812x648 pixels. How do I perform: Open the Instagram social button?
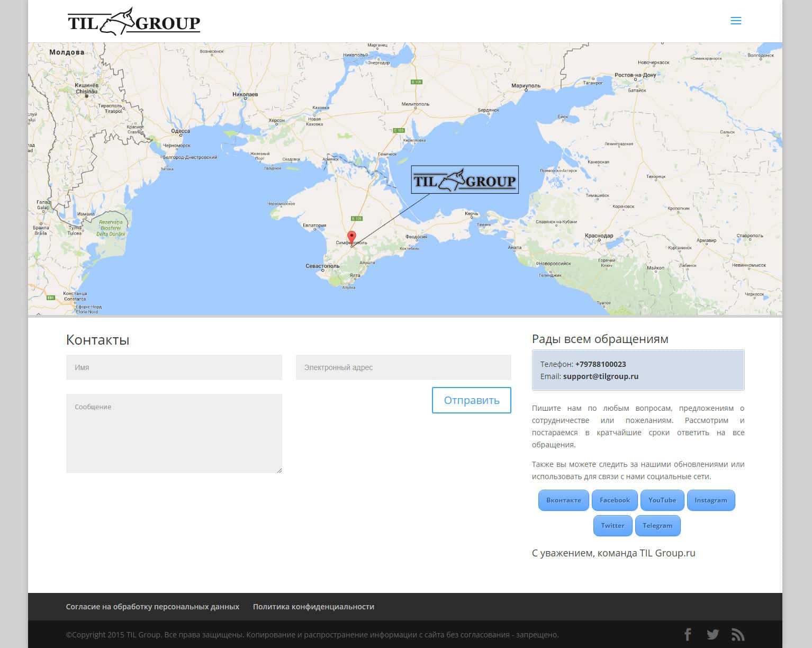[710, 500]
